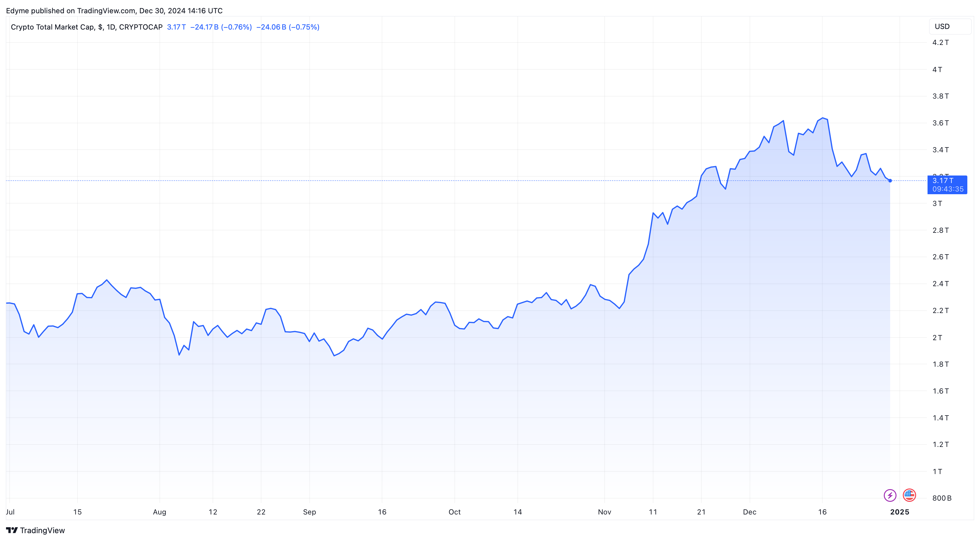Click the blue dot at the line's end
The width and height of the screenshot is (980, 541).
click(890, 181)
